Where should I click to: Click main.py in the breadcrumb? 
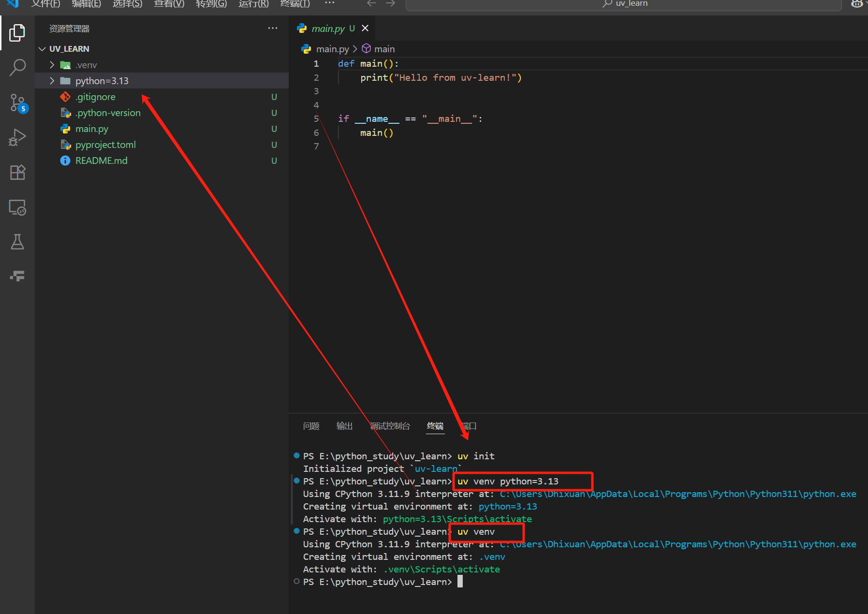click(332, 49)
